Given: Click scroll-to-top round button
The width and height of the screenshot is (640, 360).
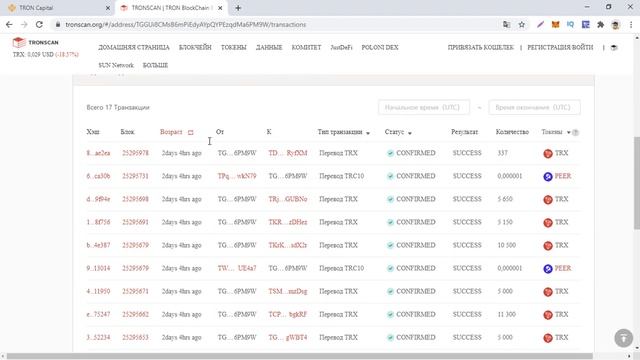Looking at the screenshot, I should pos(623,338).
